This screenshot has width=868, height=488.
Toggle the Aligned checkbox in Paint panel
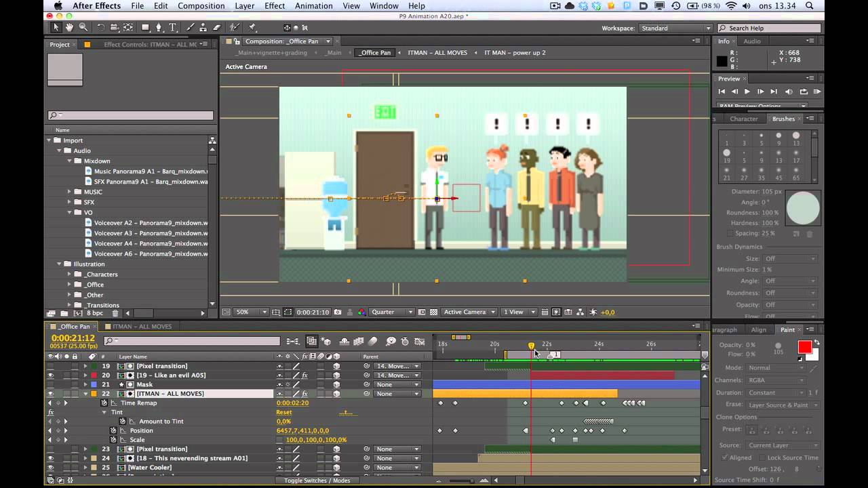724,457
